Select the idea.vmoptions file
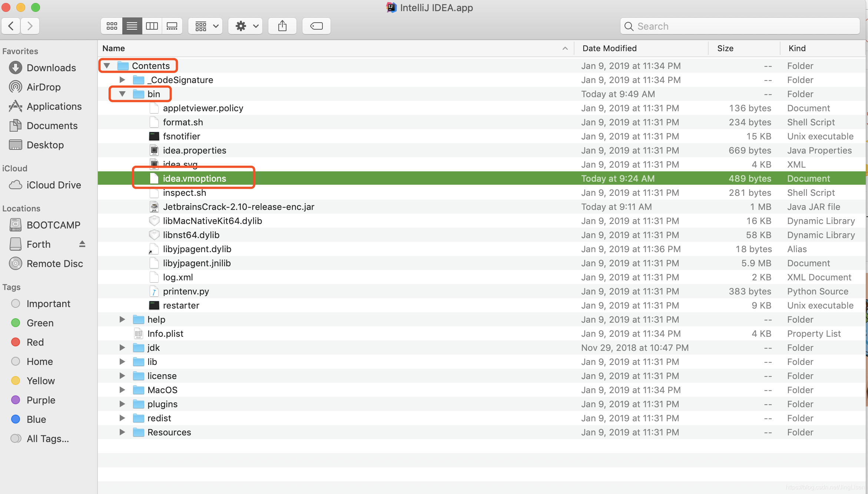 [x=194, y=178]
